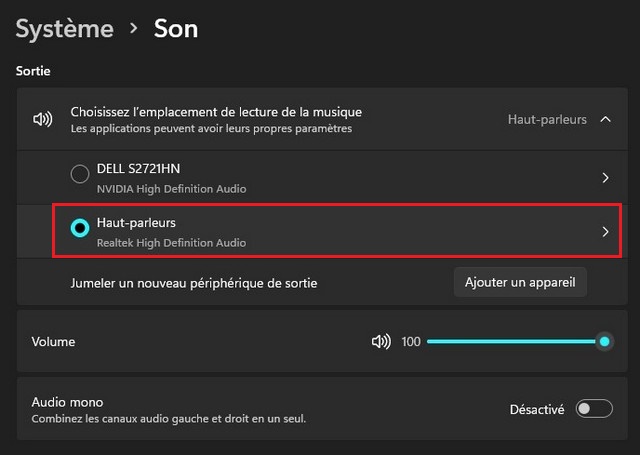Click the volume value 100
Screen dimensions: 640x455
[411, 342]
